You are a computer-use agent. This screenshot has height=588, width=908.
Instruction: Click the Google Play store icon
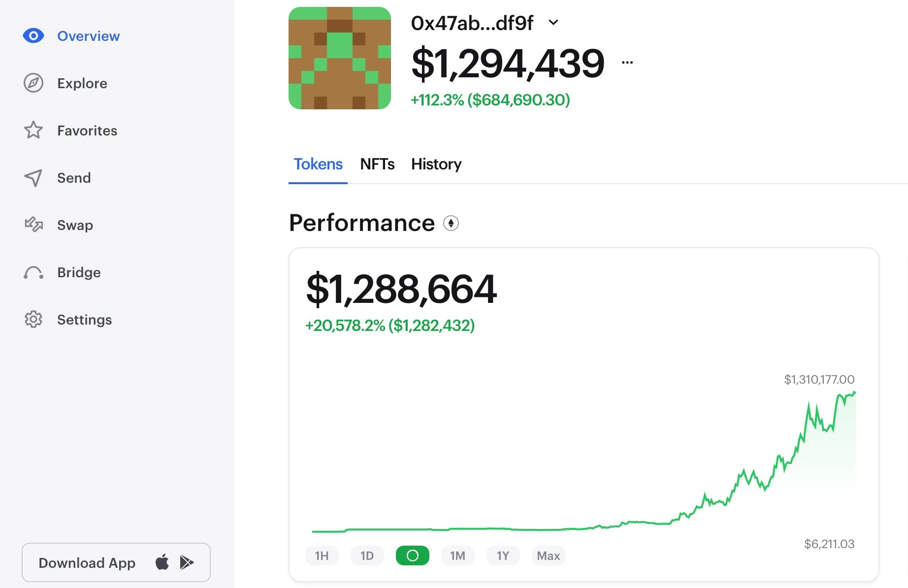click(187, 562)
